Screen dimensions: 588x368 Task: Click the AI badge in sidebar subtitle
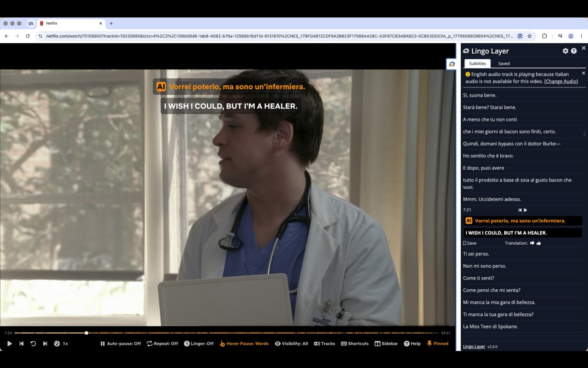[x=469, y=221]
